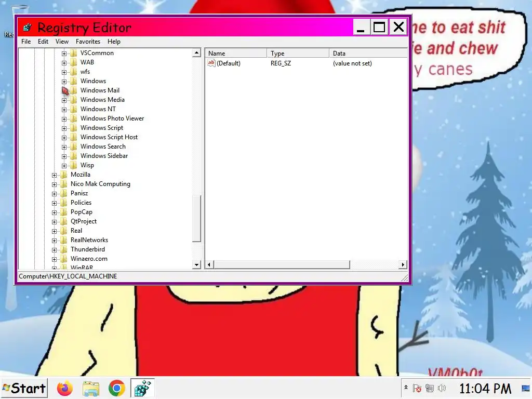532x399 pixels.
Task: Click the Show desktop icon
Action: [526, 388]
